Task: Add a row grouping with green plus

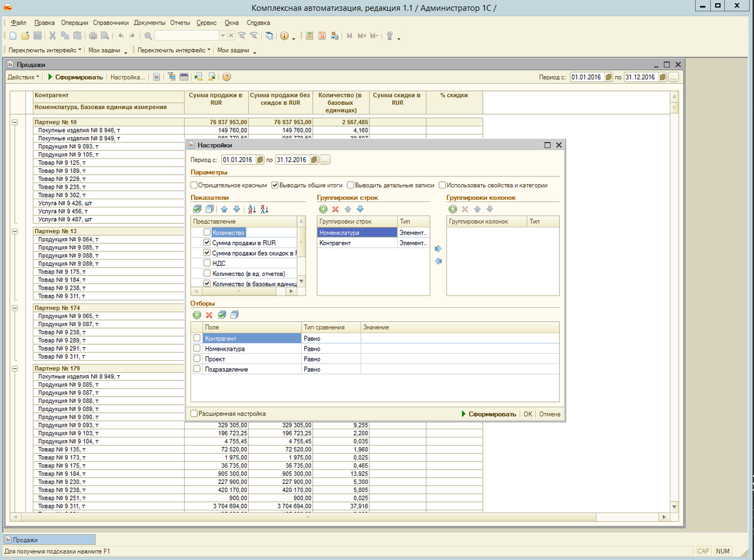Action: tap(323, 209)
